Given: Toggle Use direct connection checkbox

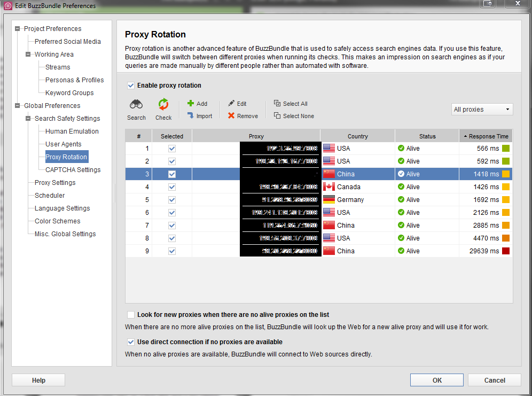Looking at the screenshot, I should click(131, 341).
